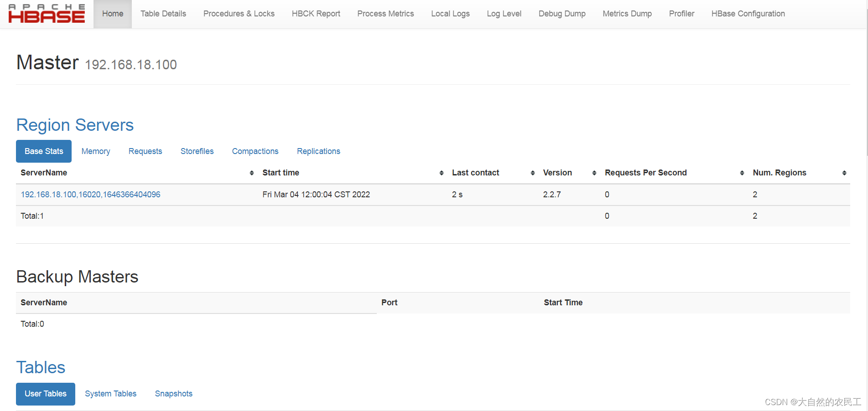868x411 pixels.
Task: Switch to the Compactions tab
Action: click(x=255, y=151)
